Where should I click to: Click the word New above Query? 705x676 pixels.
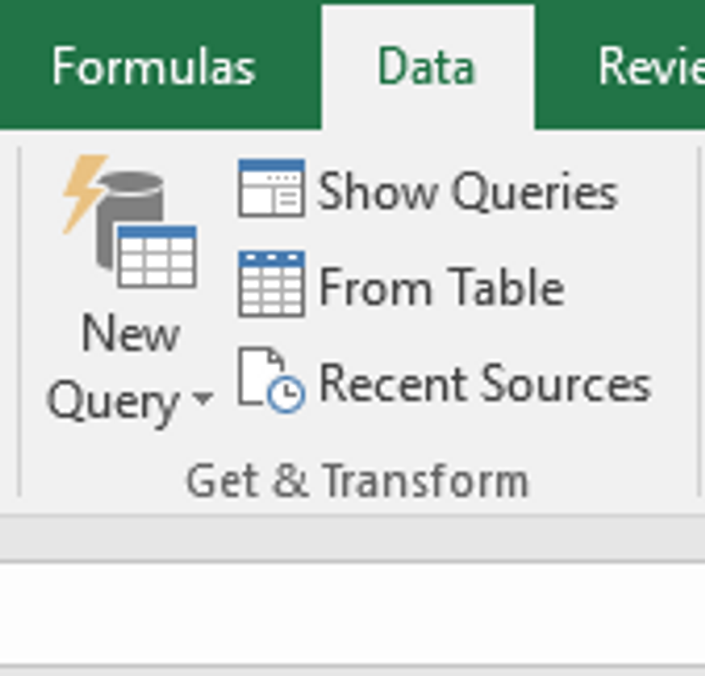130,333
